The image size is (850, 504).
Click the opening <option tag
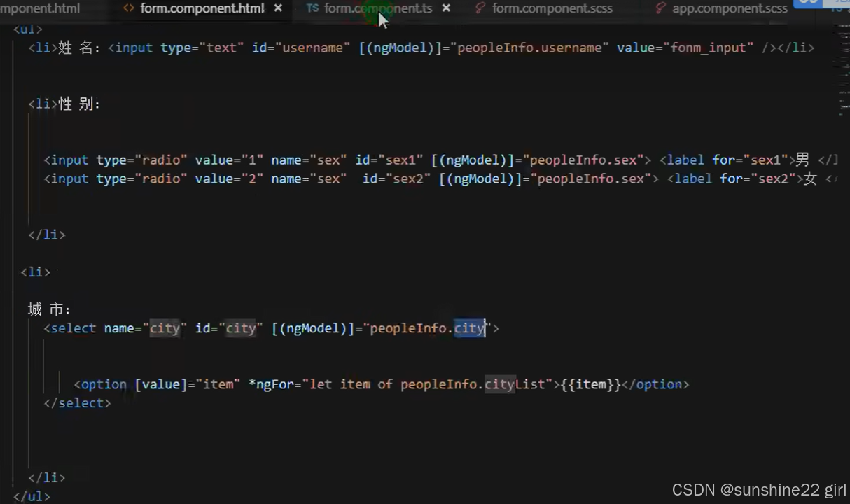[x=100, y=384]
